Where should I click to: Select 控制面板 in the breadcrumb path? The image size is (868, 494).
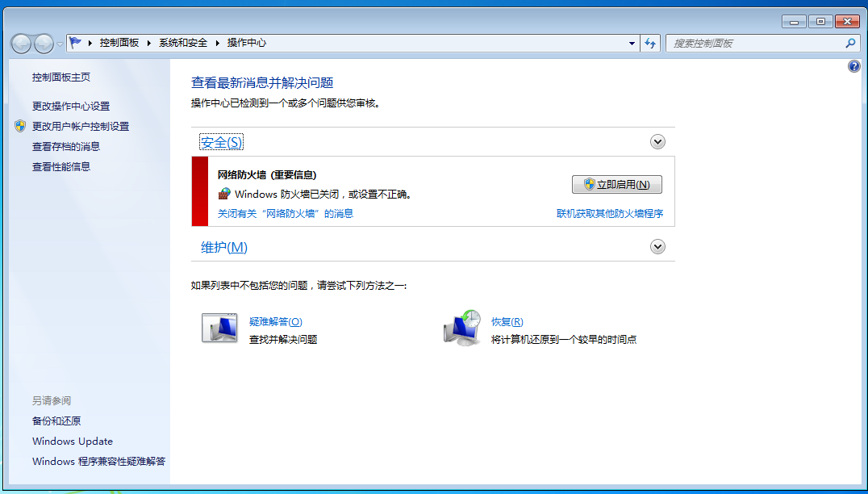[119, 43]
